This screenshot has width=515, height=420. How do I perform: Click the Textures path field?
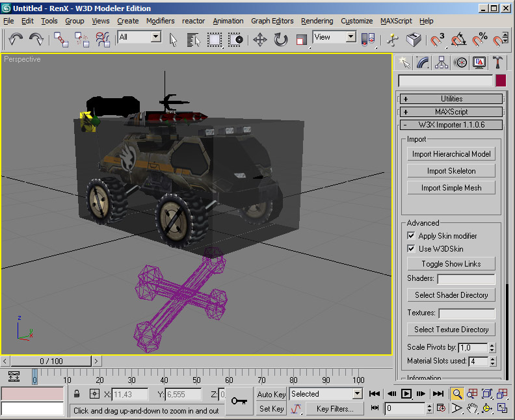(x=467, y=313)
